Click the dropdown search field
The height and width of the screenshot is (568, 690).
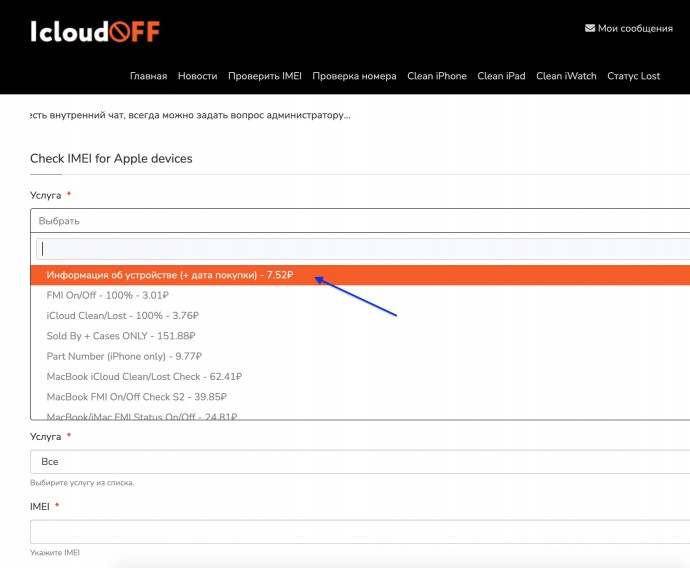pyautogui.click(x=362, y=249)
